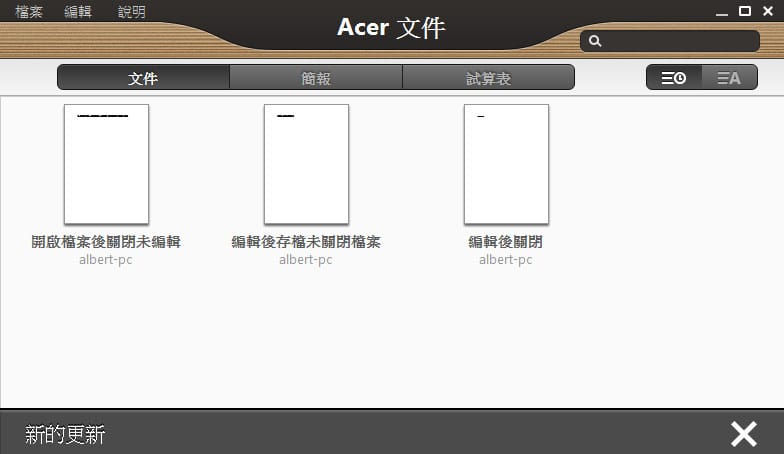
Task: Select the 開啟檔案後關閉未編輯 document thumbnail
Action: (106, 164)
